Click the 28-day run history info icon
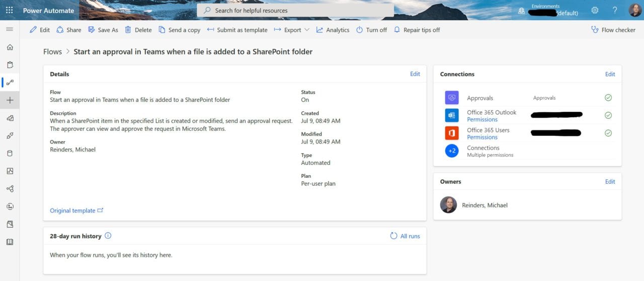The height and width of the screenshot is (281, 644). click(x=108, y=236)
